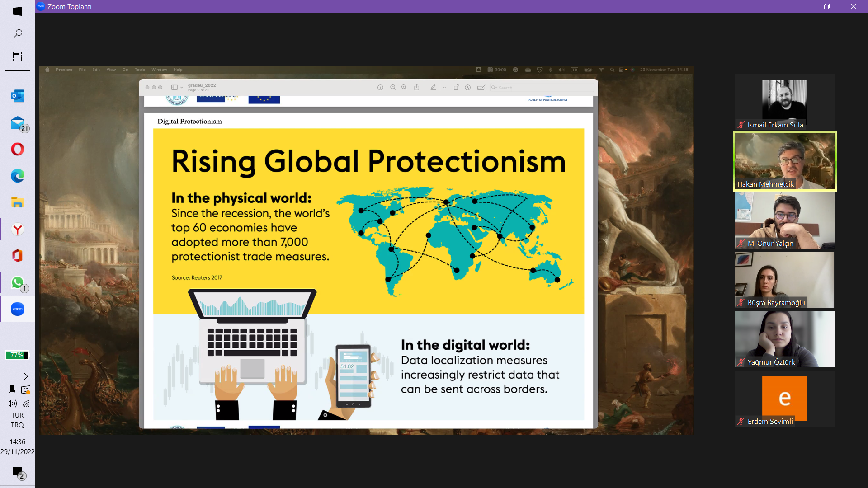Open Windows Start menu
This screenshot has height=488, width=868.
pos(17,11)
